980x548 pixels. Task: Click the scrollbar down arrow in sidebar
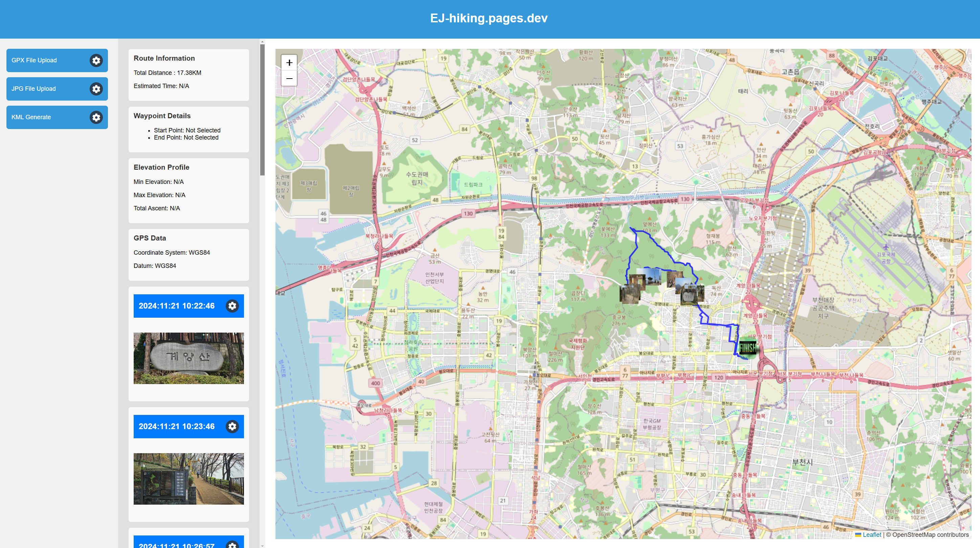(x=262, y=546)
